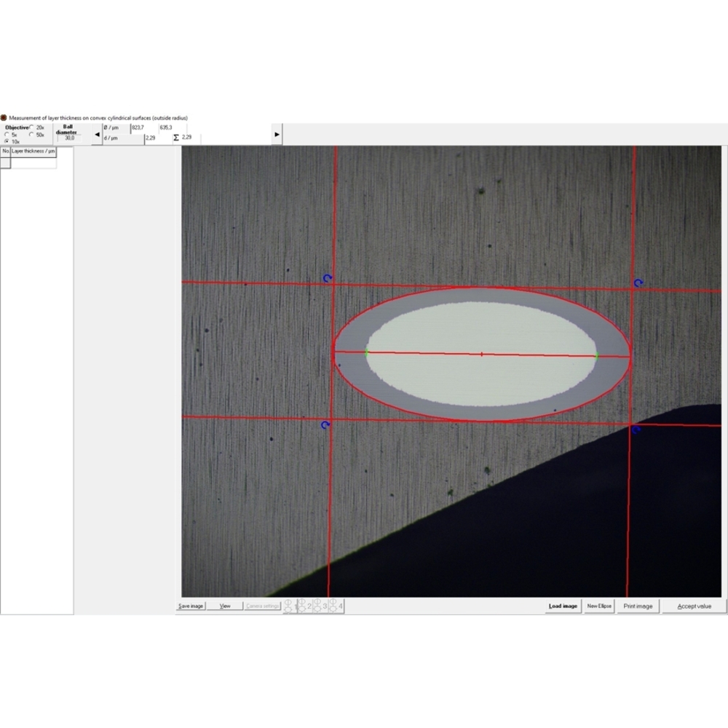Image resolution: width=728 pixels, height=728 pixels.
Task: Click the Load image button
Action: [563, 606]
